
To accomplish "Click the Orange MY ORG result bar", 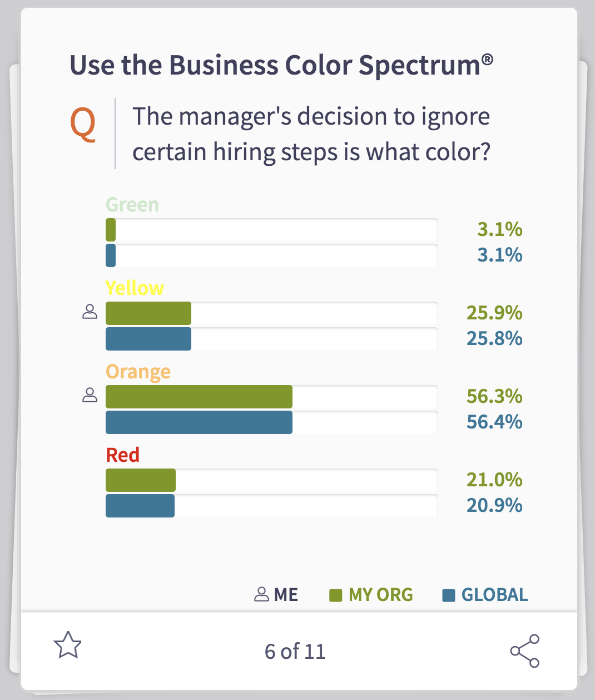I will 199,396.
